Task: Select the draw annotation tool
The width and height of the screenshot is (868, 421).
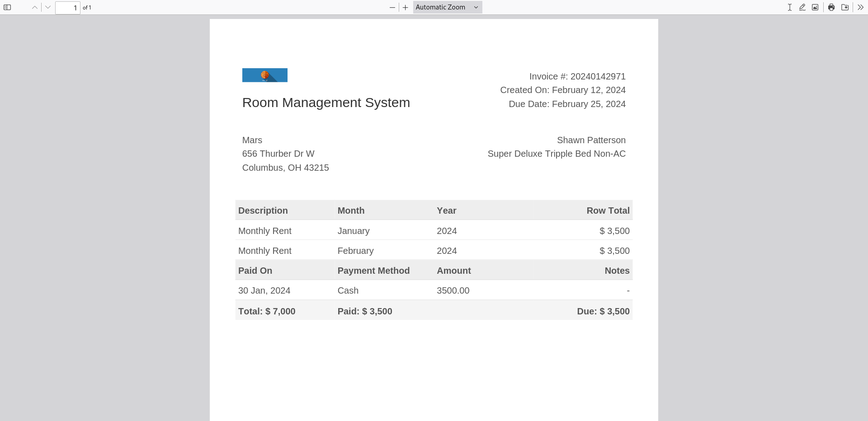Action: click(802, 7)
